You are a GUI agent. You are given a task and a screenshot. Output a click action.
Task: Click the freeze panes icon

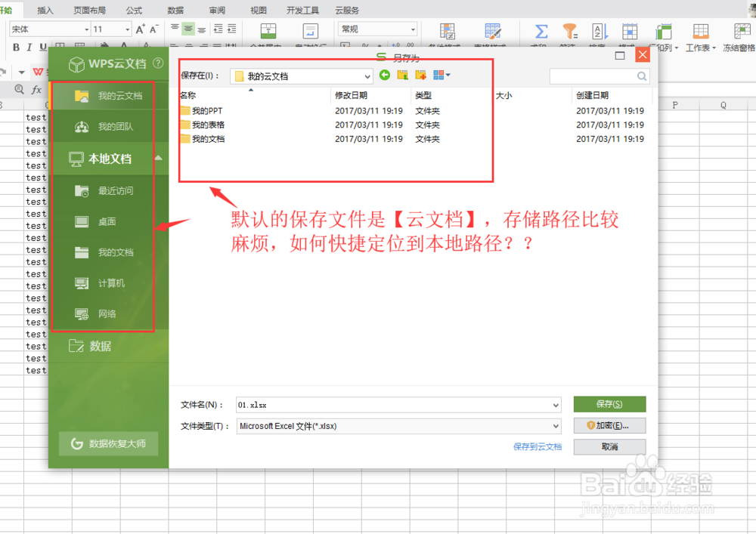tap(742, 32)
